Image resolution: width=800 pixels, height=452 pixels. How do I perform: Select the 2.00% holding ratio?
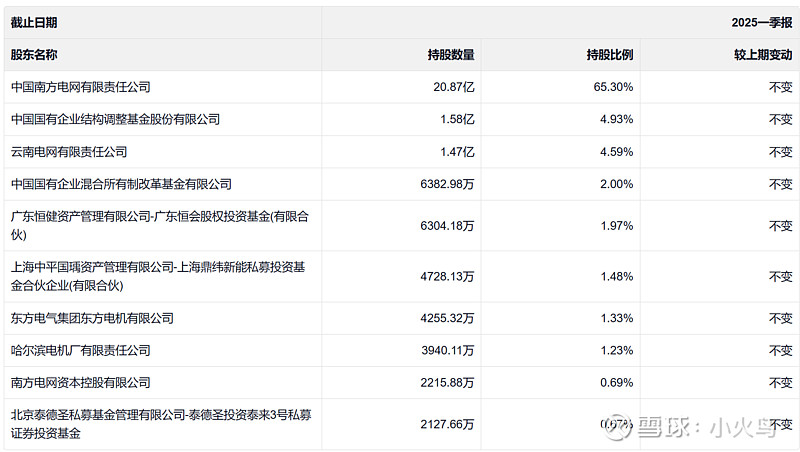(616, 184)
